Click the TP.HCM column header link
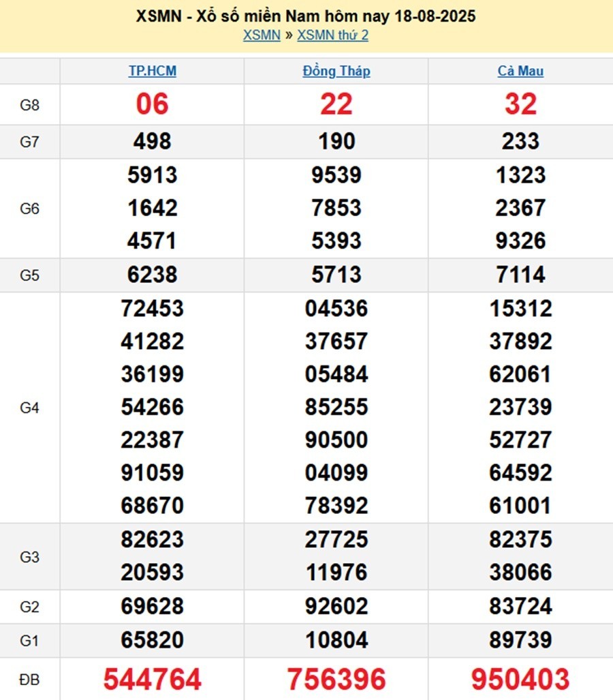This screenshot has height=700, width=613. click(x=153, y=71)
